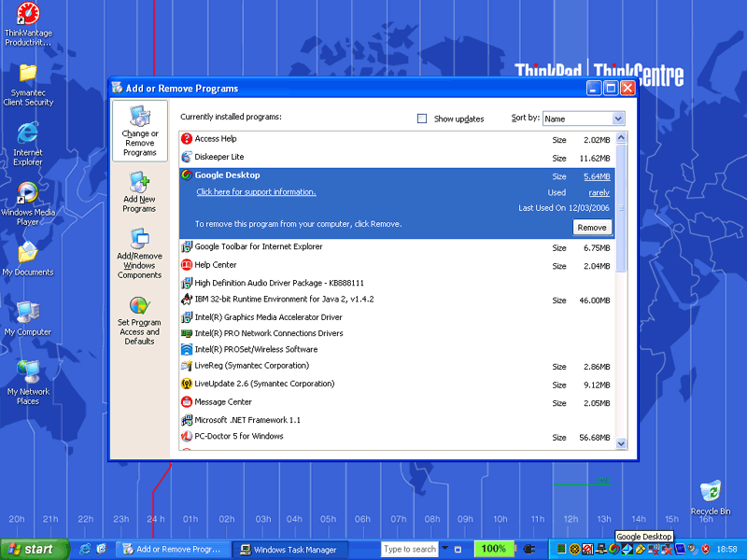Select Intel(R) PROSet/Wireless Software entry text
This screenshot has width=747, height=560.
[x=256, y=349]
